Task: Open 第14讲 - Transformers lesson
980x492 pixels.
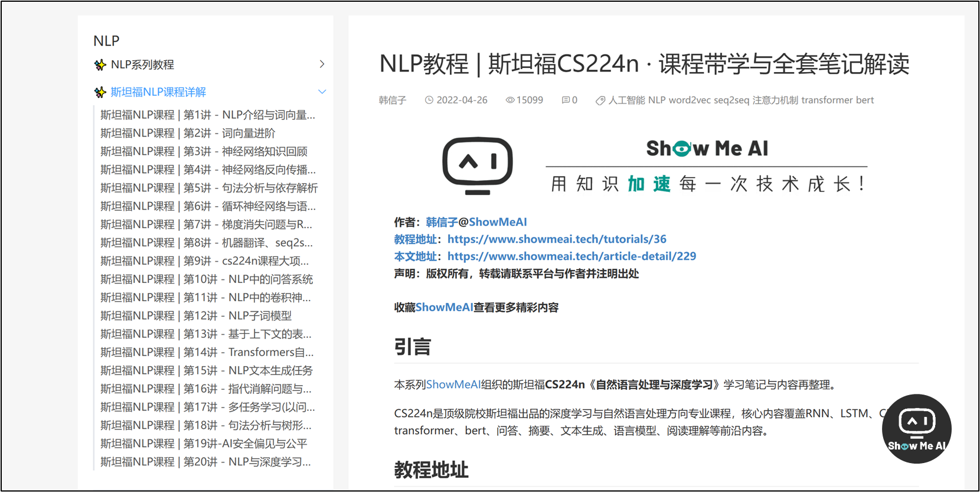Action: pyautogui.click(x=207, y=353)
